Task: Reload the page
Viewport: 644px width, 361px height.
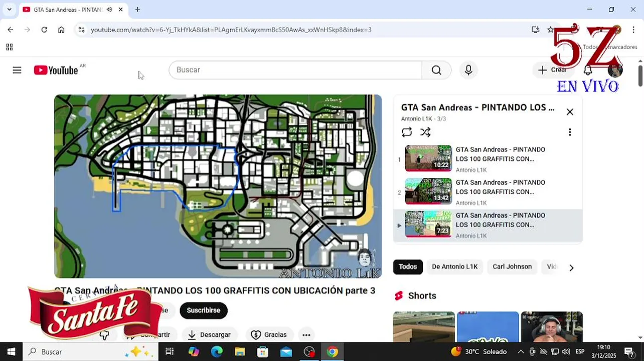Action: (x=44, y=30)
